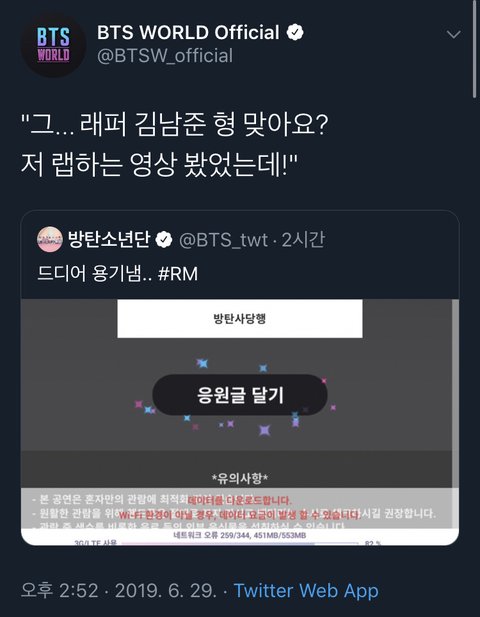
Task: Click the 방탄소년단 display name in quote
Action: coord(109,239)
